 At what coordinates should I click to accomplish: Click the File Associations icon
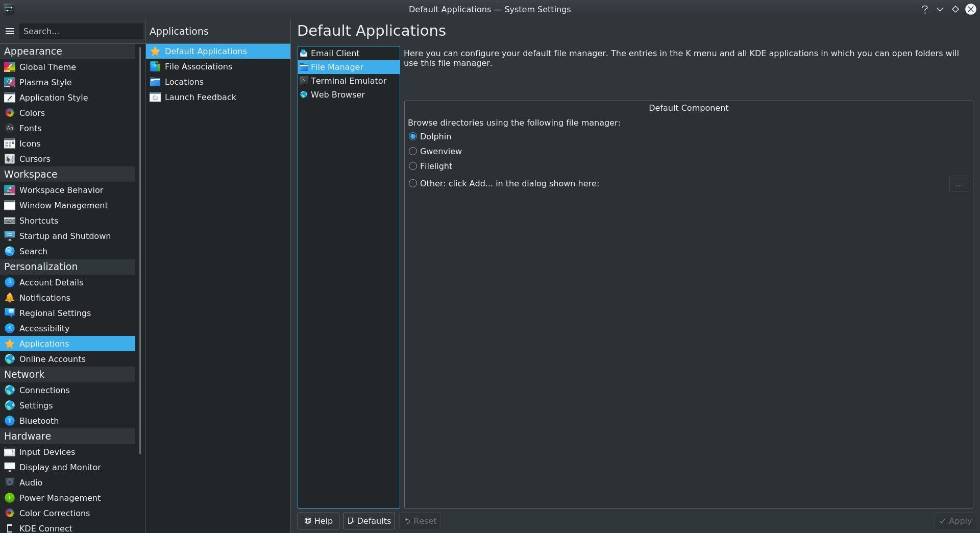[x=155, y=66]
